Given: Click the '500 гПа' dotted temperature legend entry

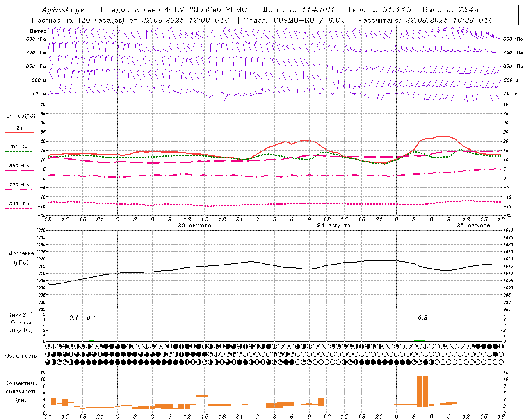Looking at the screenshot, I should (x=19, y=204).
